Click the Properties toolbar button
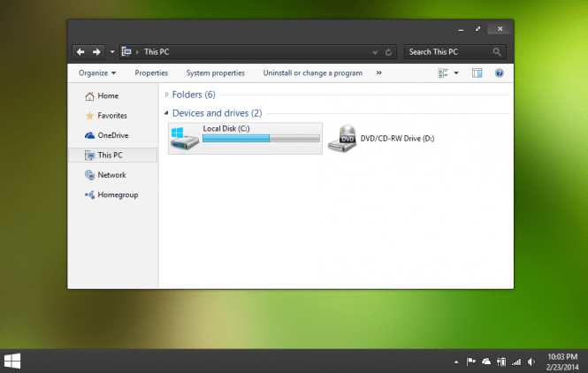588x373 pixels. coord(151,73)
